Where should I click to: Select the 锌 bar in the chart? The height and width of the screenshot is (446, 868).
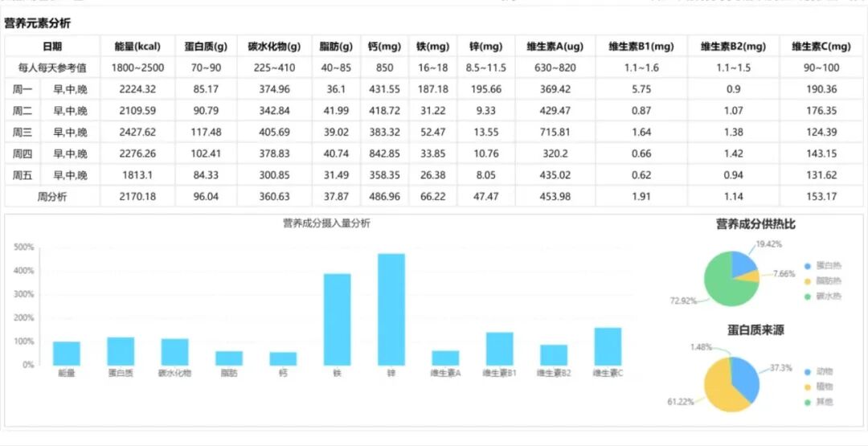[391, 309]
